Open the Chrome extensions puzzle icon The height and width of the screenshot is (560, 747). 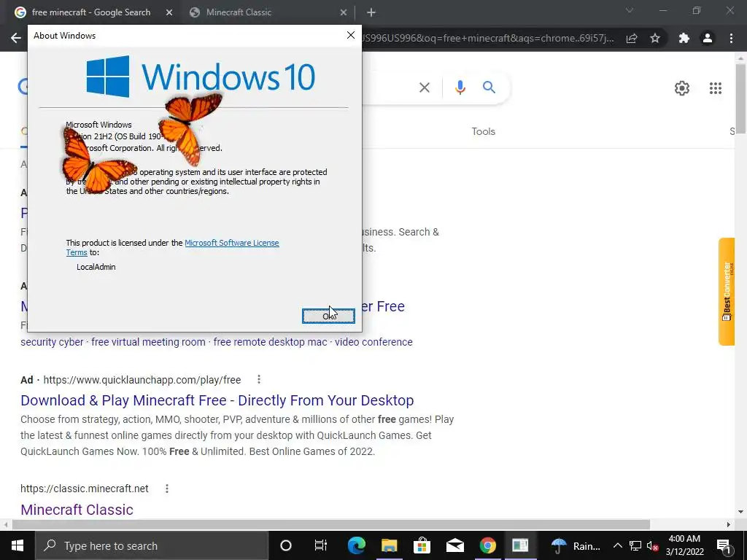tap(684, 38)
